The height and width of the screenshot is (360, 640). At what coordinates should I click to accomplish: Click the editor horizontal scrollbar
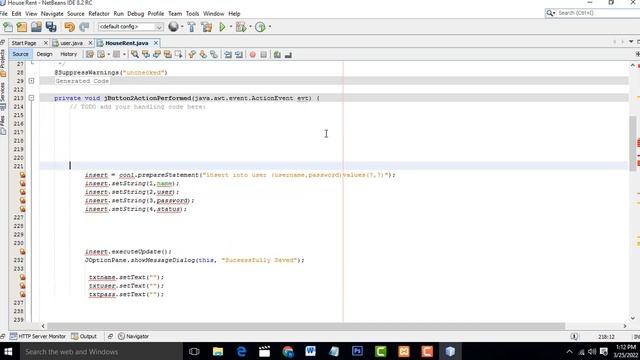tap(306, 326)
